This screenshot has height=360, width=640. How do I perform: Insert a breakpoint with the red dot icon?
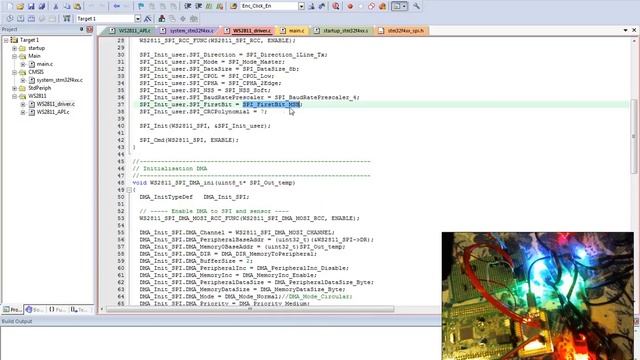(x=350, y=6)
